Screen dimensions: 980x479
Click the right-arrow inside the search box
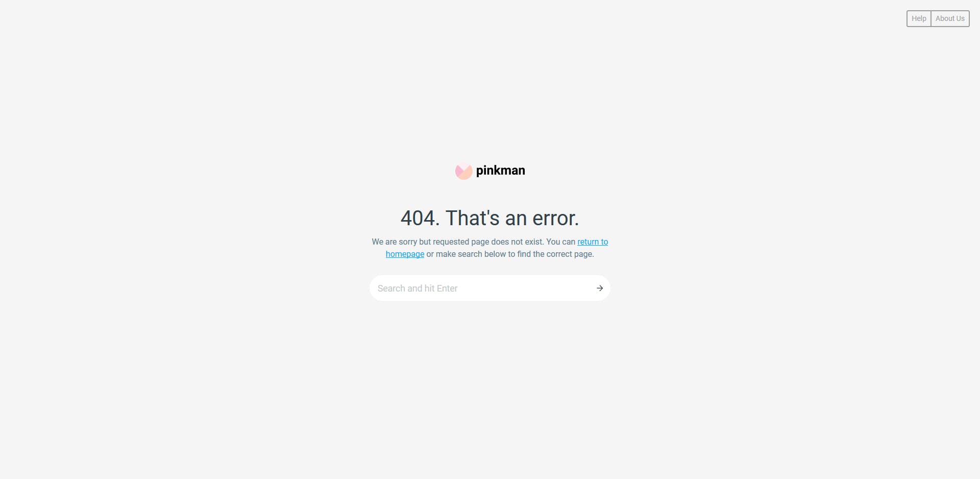[x=600, y=289]
